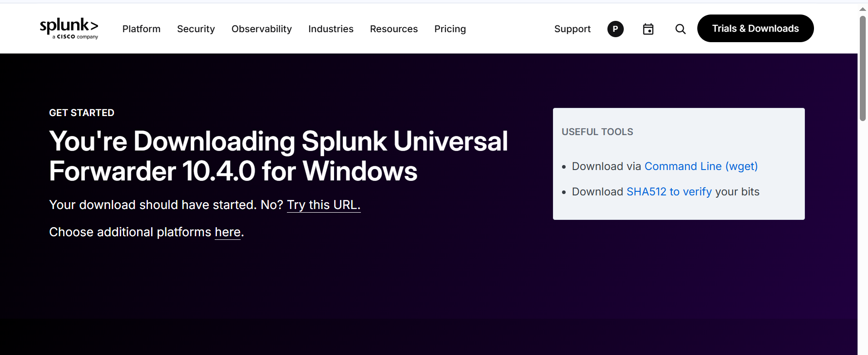Open the calendar events icon
Image resolution: width=868 pixels, height=355 pixels.
[x=648, y=29]
